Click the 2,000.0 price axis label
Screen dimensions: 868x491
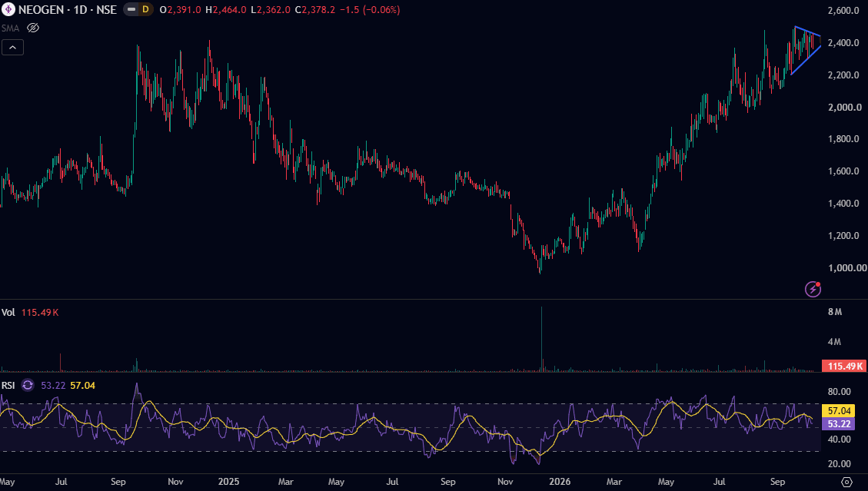pos(845,107)
